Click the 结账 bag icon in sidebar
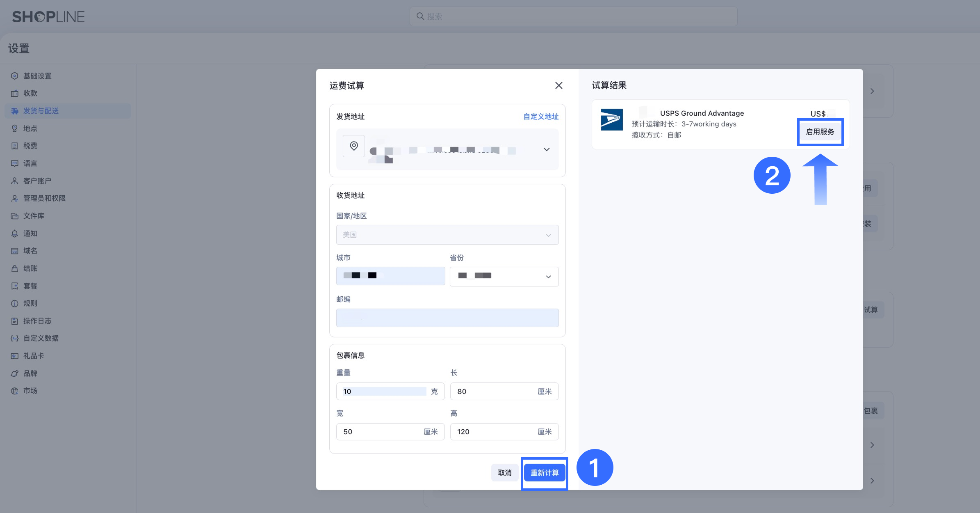 [15, 268]
